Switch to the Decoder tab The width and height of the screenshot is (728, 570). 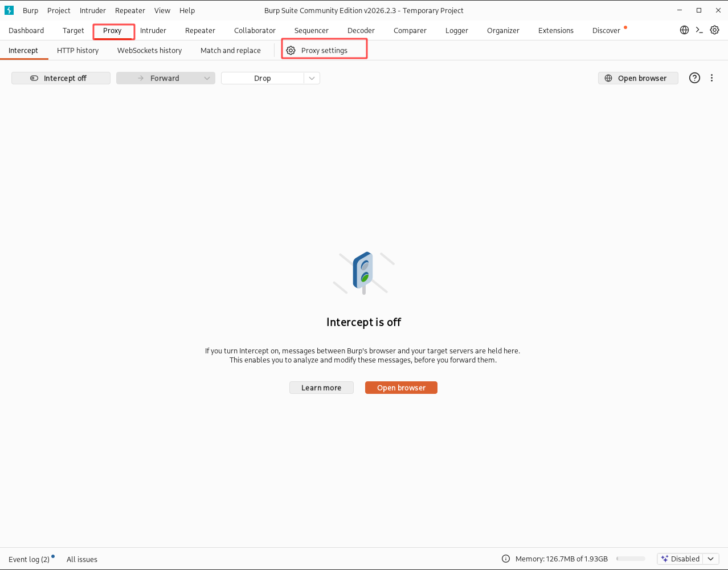361,30
